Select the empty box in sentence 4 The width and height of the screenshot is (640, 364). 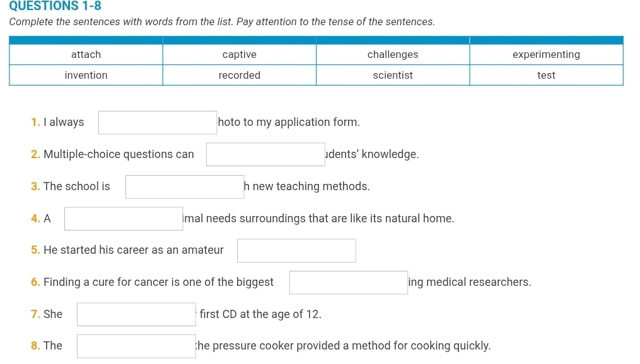tap(124, 219)
